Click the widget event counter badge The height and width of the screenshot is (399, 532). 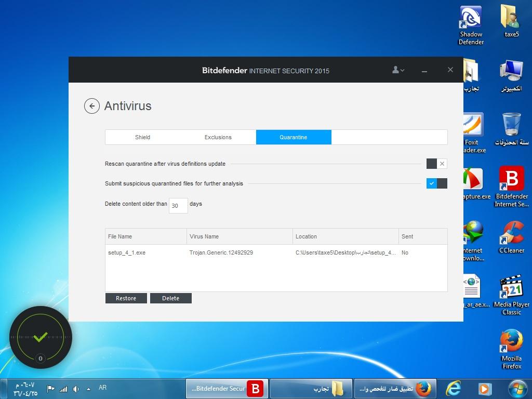click(x=41, y=358)
